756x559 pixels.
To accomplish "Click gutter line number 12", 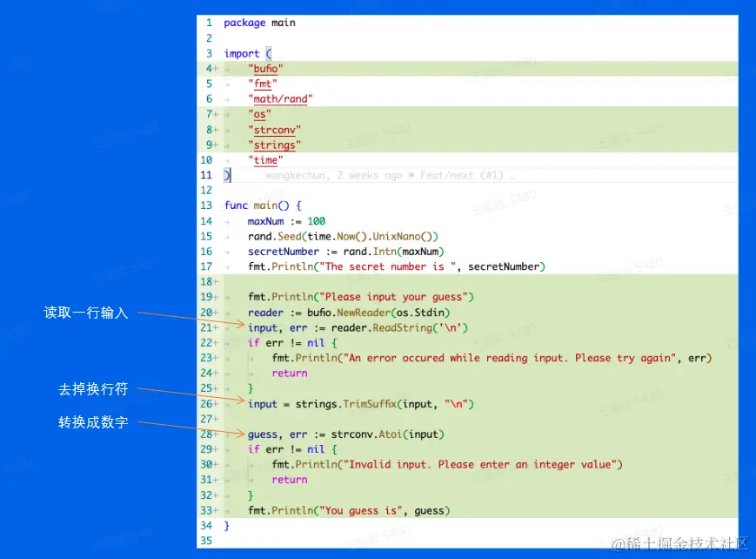I will 206,191.
